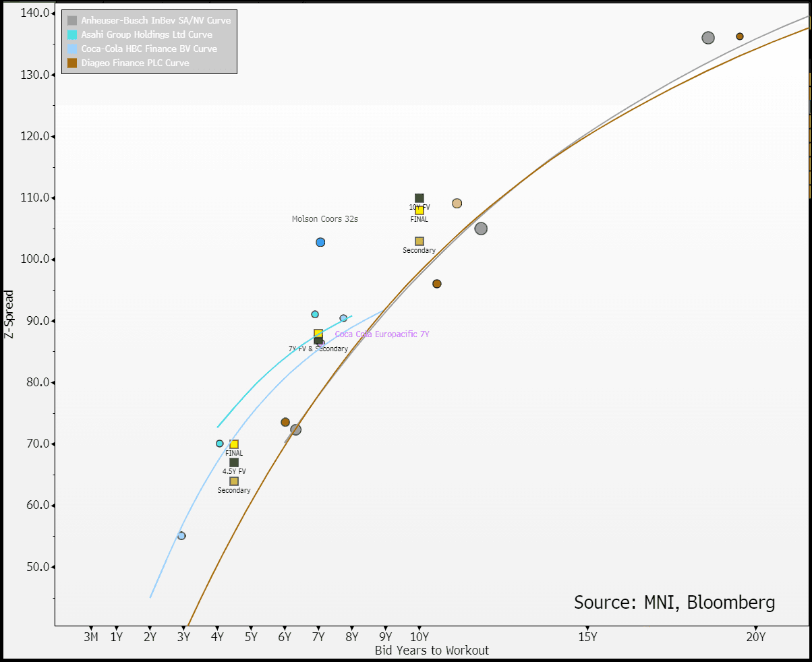Click the Source: MNI, Bloomberg text
812x662 pixels.
674,602
